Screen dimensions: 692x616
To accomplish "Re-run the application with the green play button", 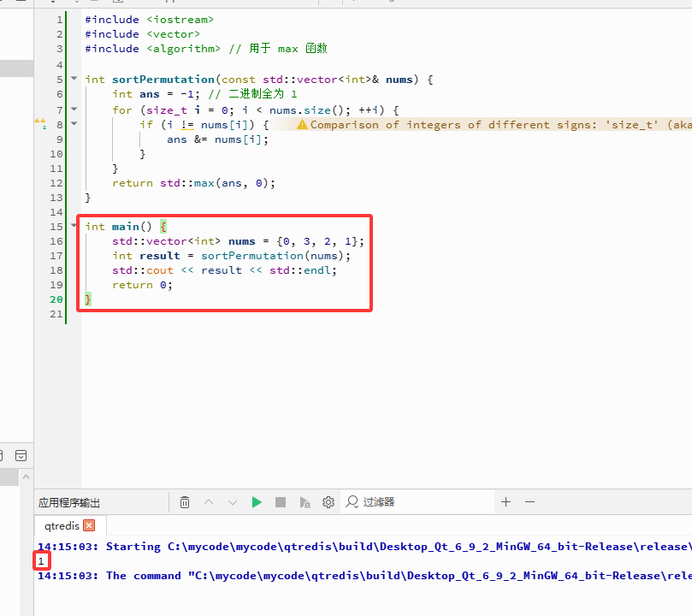I will [x=257, y=502].
